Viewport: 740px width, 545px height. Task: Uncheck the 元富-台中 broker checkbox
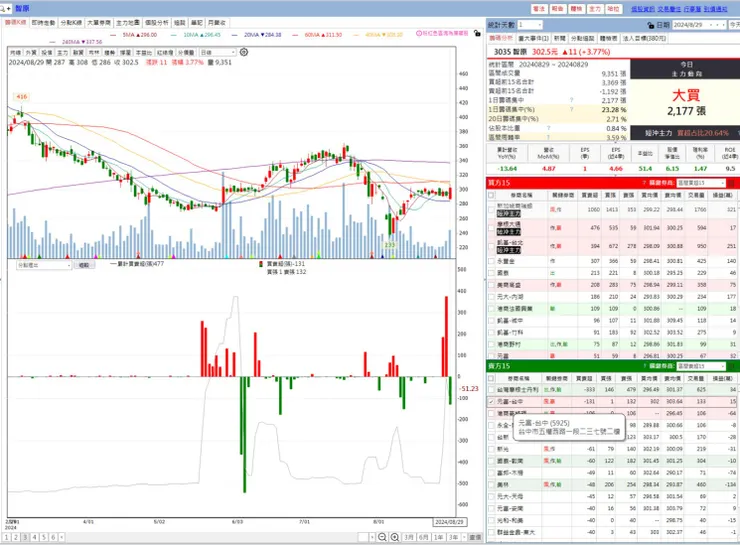click(x=491, y=402)
